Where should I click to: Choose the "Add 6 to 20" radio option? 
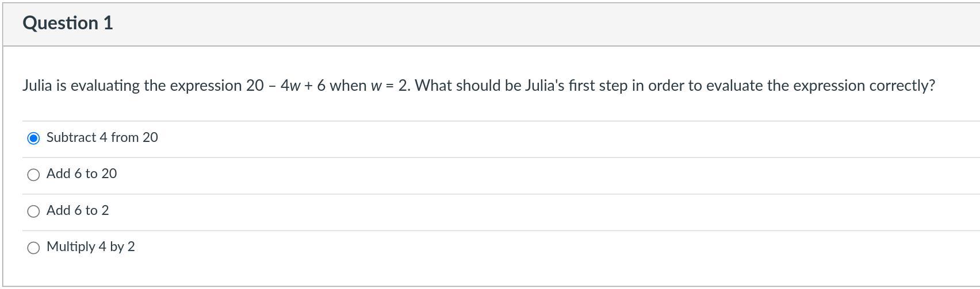pos(33,175)
